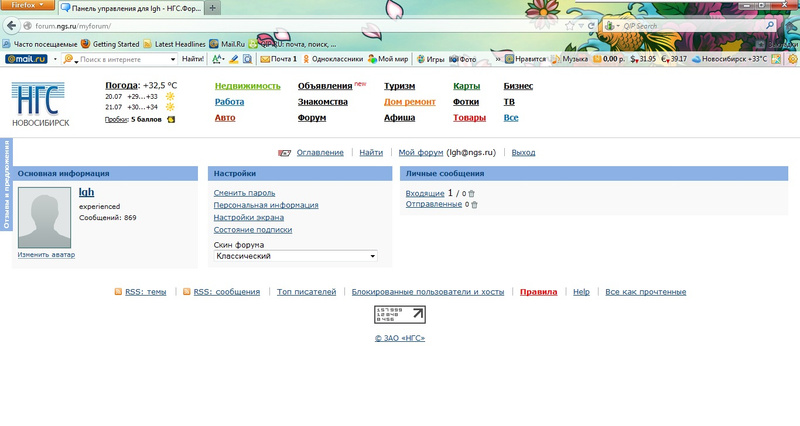
Task: Open Мой мир toolbar shortcut
Action: (388, 59)
